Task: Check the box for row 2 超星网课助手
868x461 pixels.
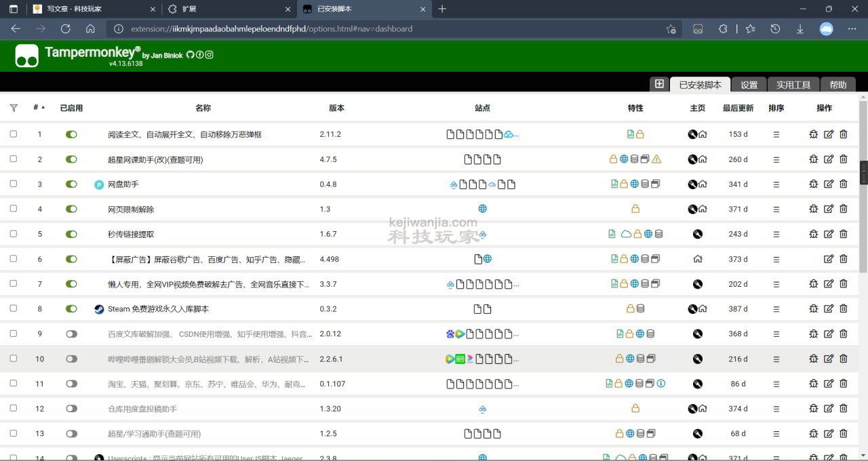Action: 14,159
